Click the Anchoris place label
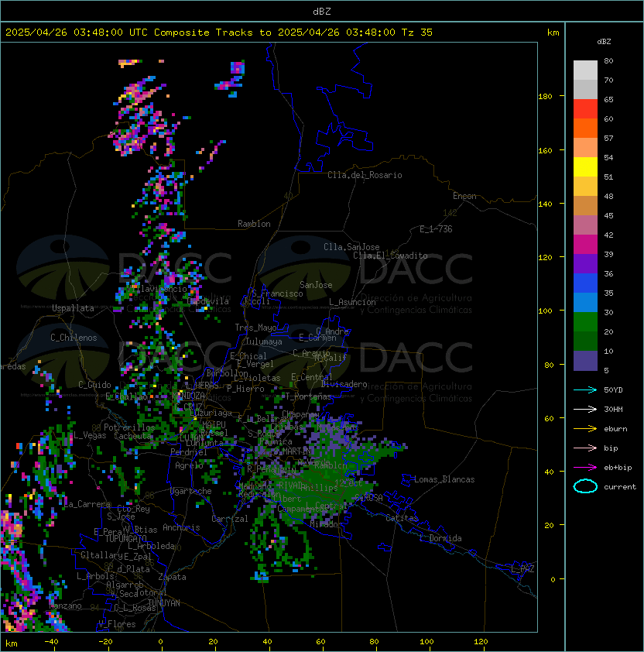The image size is (644, 652). coord(181,527)
